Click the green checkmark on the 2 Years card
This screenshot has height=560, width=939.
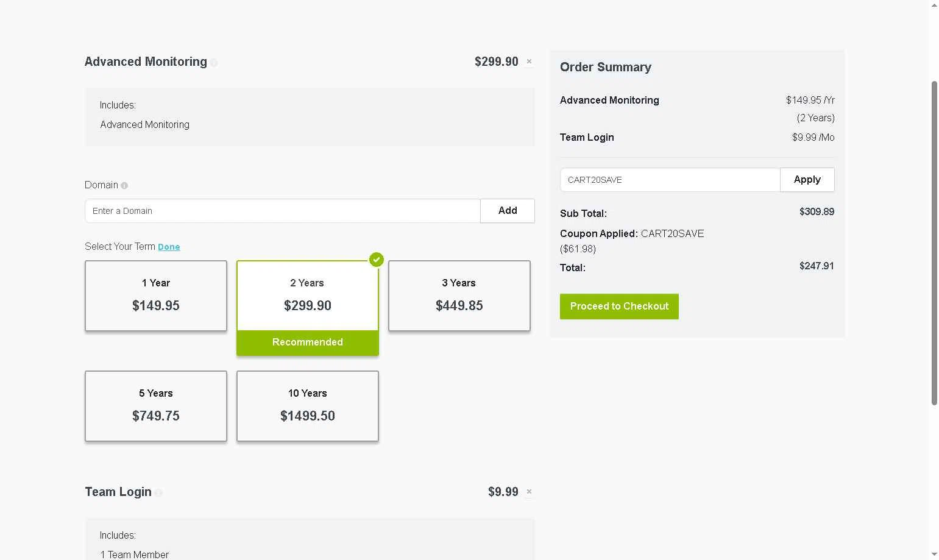click(377, 260)
